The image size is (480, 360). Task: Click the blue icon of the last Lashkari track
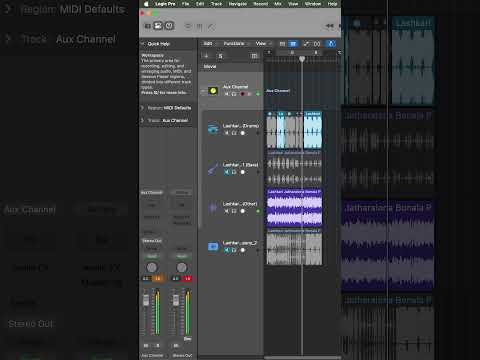(x=213, y=247)
